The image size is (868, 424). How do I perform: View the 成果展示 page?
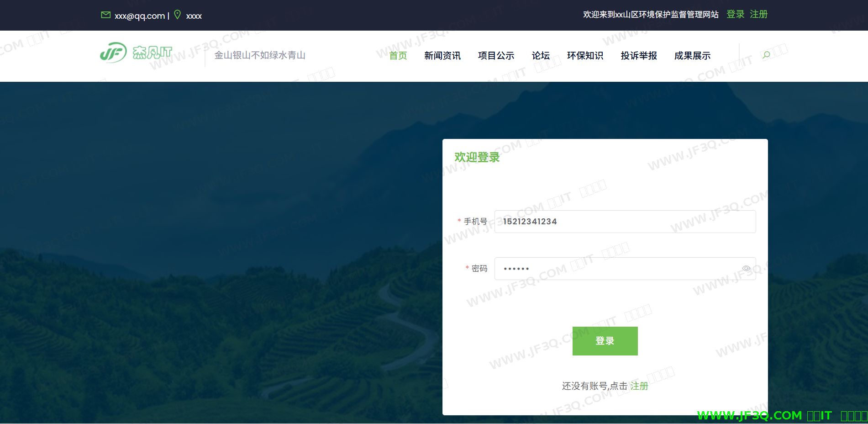point(692,56)
